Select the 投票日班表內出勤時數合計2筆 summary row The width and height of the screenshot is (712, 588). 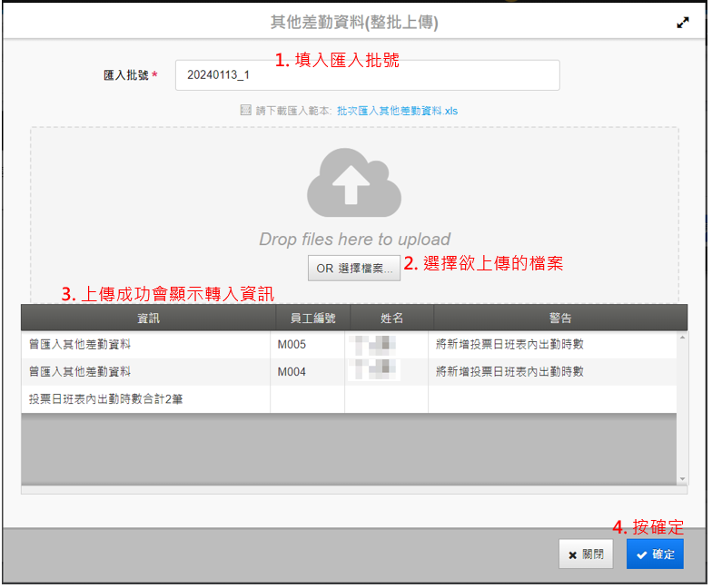pyautogui.click(x=106, y=399)
